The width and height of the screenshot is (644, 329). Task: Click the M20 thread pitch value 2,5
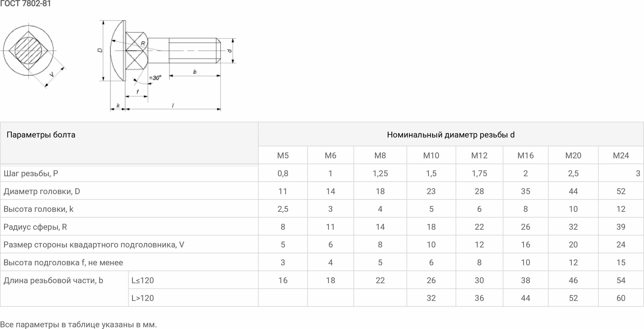[x=573, y=173]
